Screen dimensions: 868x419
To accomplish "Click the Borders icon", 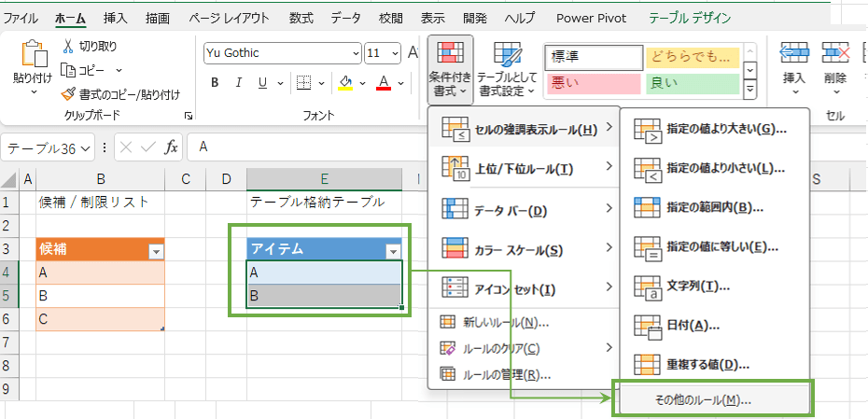I will 303,83.
